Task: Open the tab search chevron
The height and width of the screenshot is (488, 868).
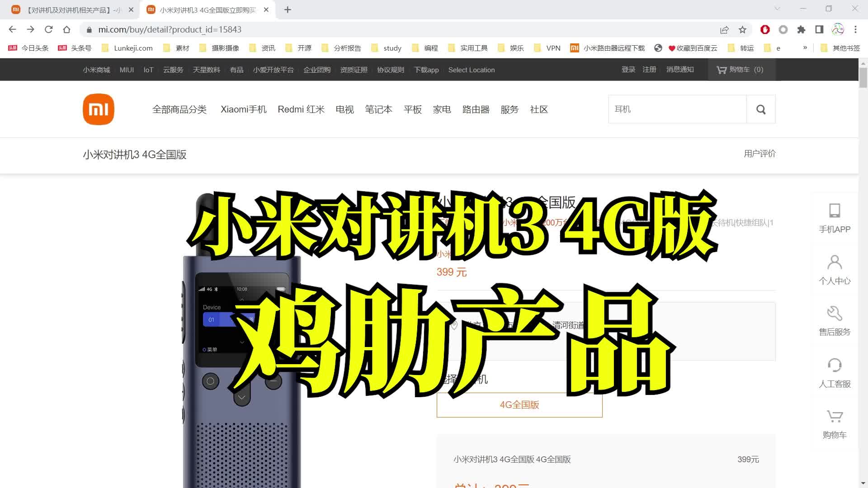Action: tap(778, 9)
